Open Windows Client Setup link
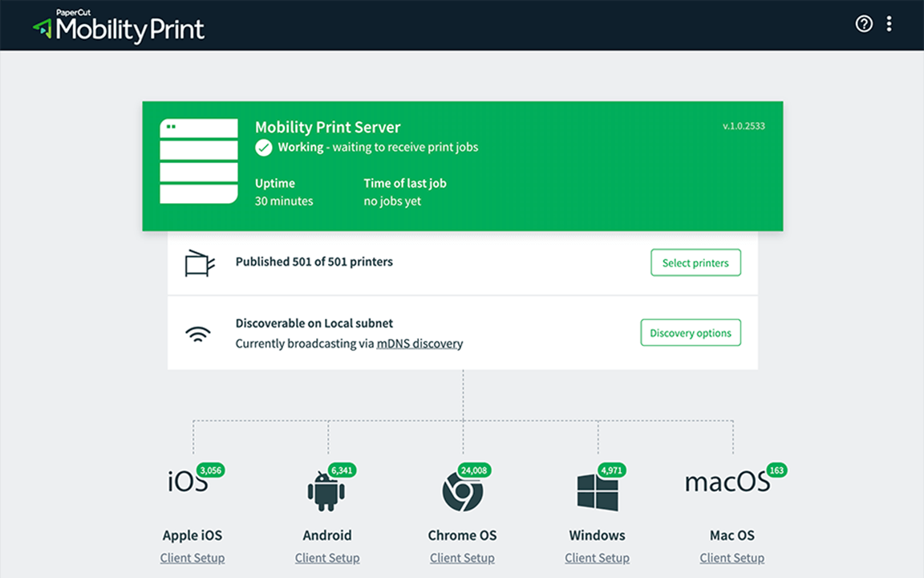 click(x=597, y=557)
